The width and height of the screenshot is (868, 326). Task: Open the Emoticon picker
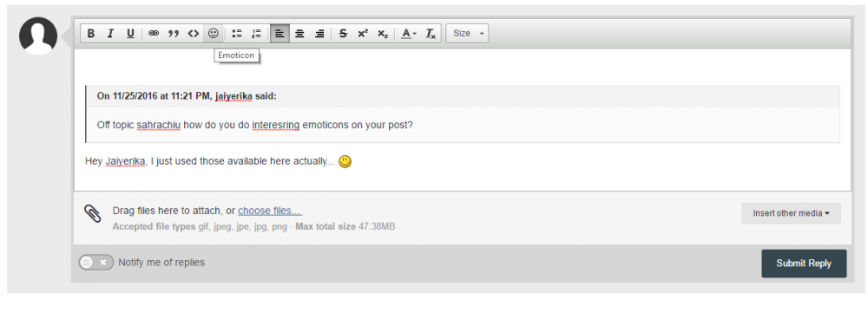click(x=214, y=34)
